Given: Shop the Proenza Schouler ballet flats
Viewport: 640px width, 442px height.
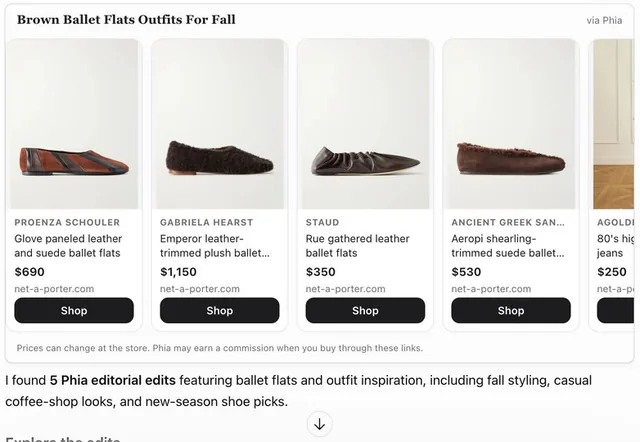Looking at the screenshot, I should click(74, 311).
